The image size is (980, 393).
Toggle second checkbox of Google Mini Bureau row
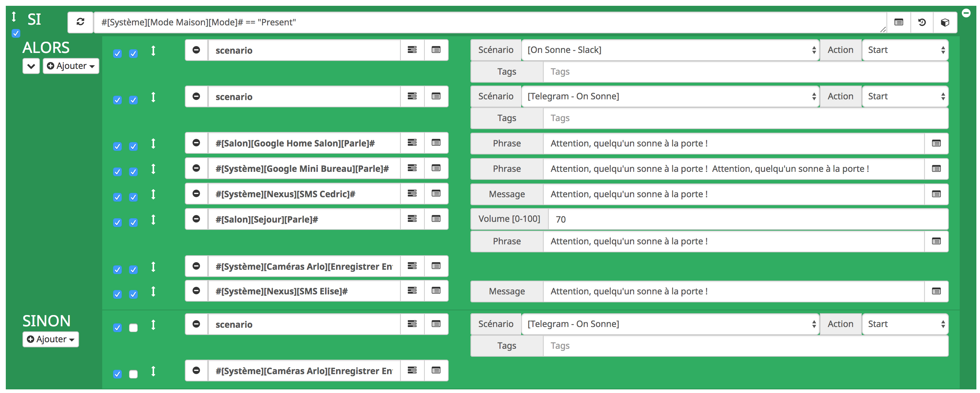click(x=133, y=172)
